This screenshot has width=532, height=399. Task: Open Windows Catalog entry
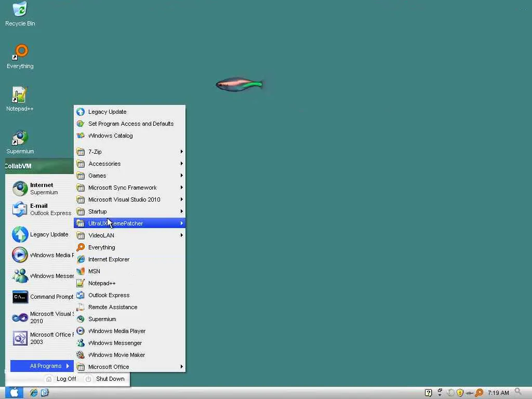pos(129,136)
